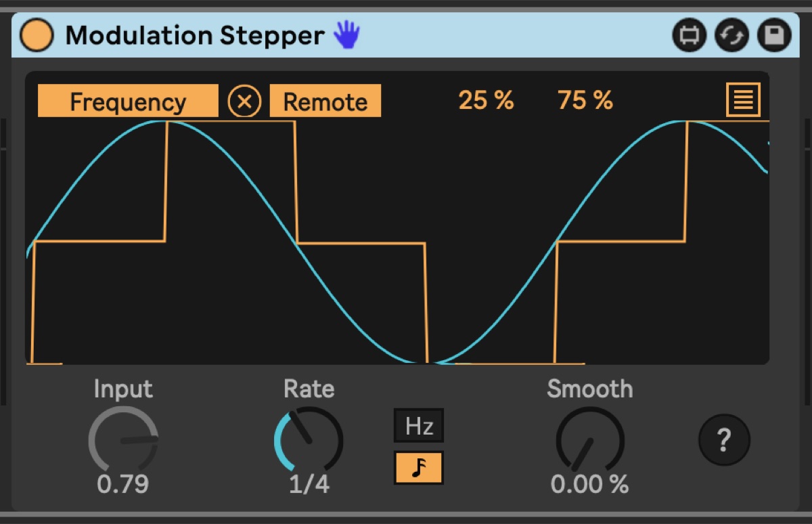Open the hot-swap preset icon
The image size is (812, 524).
689,36
